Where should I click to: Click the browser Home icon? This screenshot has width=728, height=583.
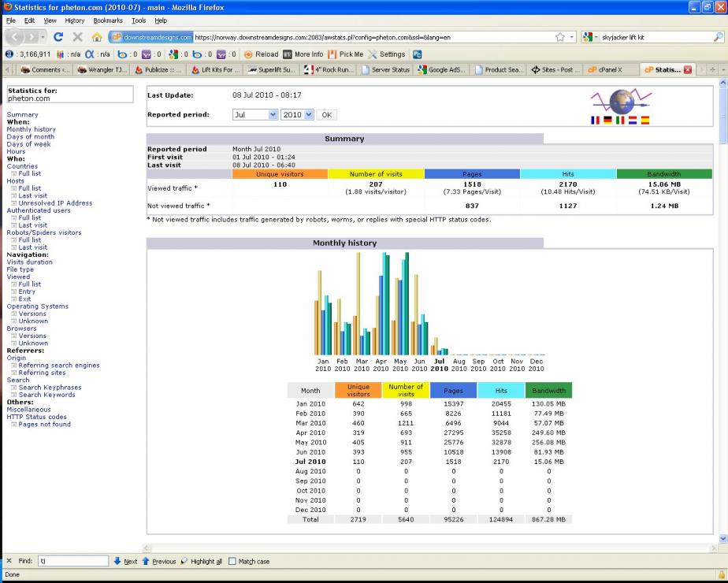click(97, 37)
